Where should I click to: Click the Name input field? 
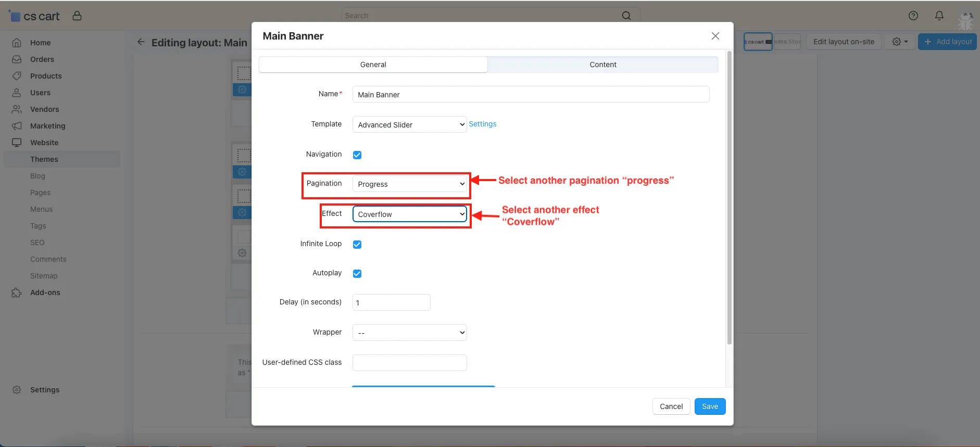[x=531, y=94]
